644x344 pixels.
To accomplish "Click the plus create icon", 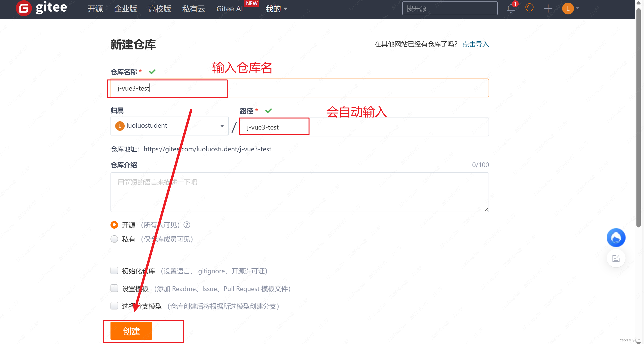I will point(548,9).
